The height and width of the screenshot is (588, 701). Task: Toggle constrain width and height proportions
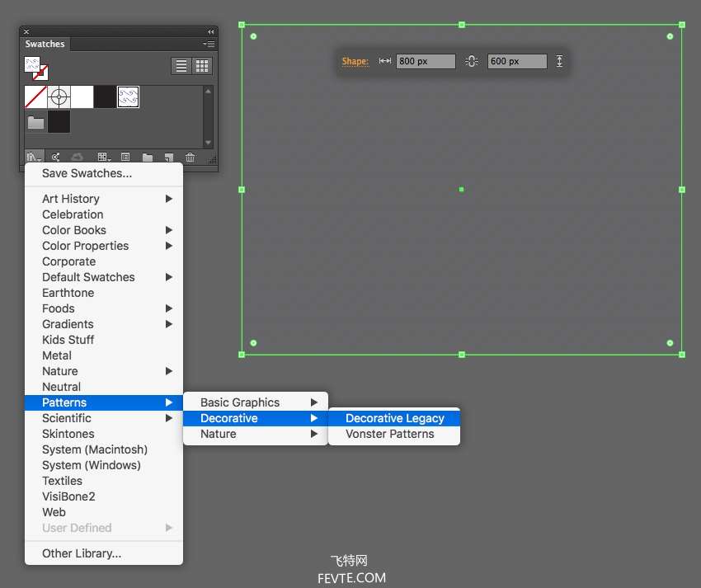coord(471,61)
